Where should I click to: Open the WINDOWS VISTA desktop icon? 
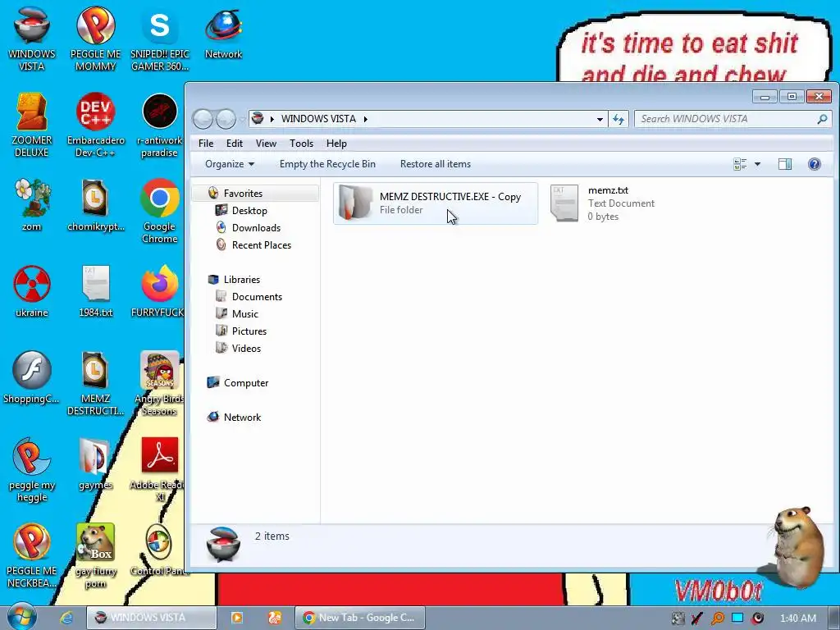[32, 38]
